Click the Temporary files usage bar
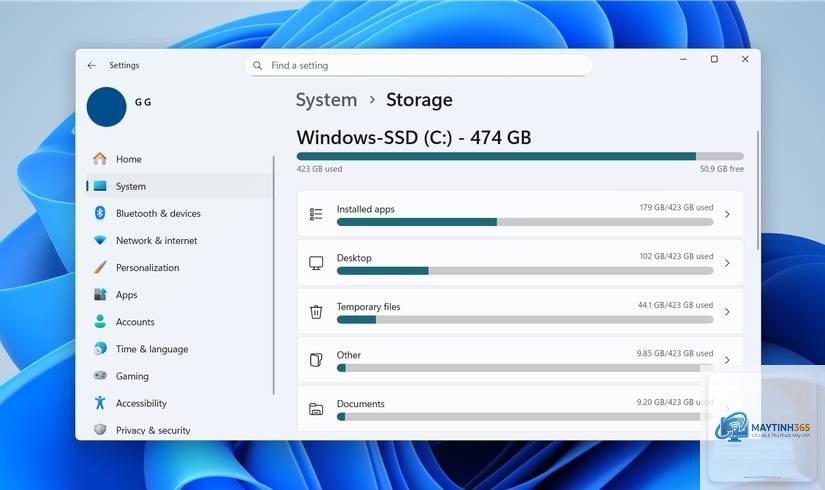825x490 pixels. (525, 319)
